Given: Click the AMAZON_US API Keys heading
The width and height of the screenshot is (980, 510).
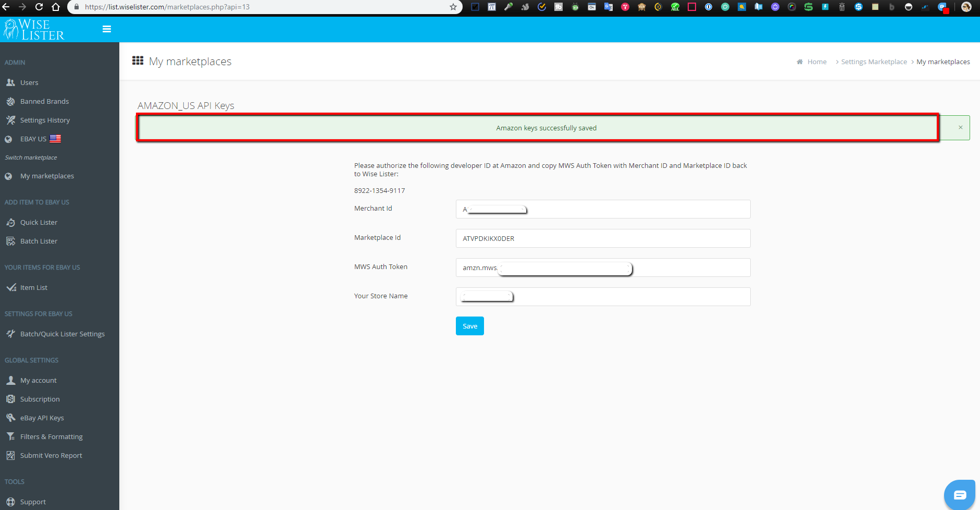Looking at the screenshot, I should 186,105.
